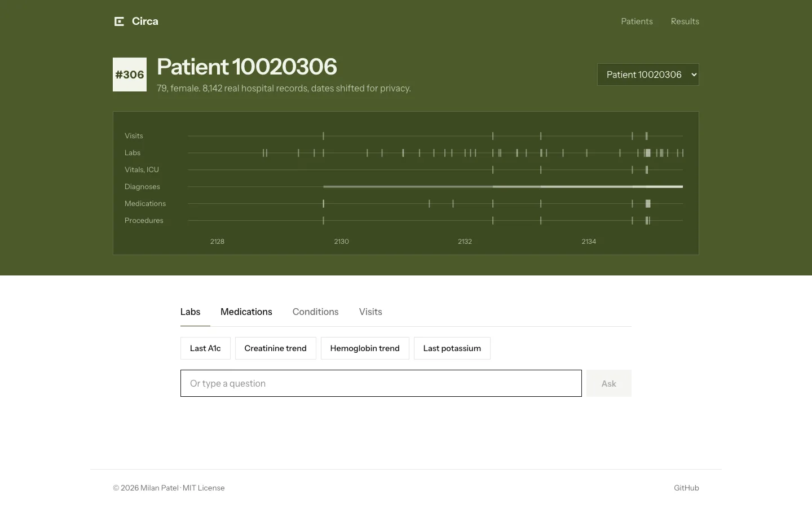Click the Medications timeline row label
This screenshot has width=812, height=508.
[145, 203]
